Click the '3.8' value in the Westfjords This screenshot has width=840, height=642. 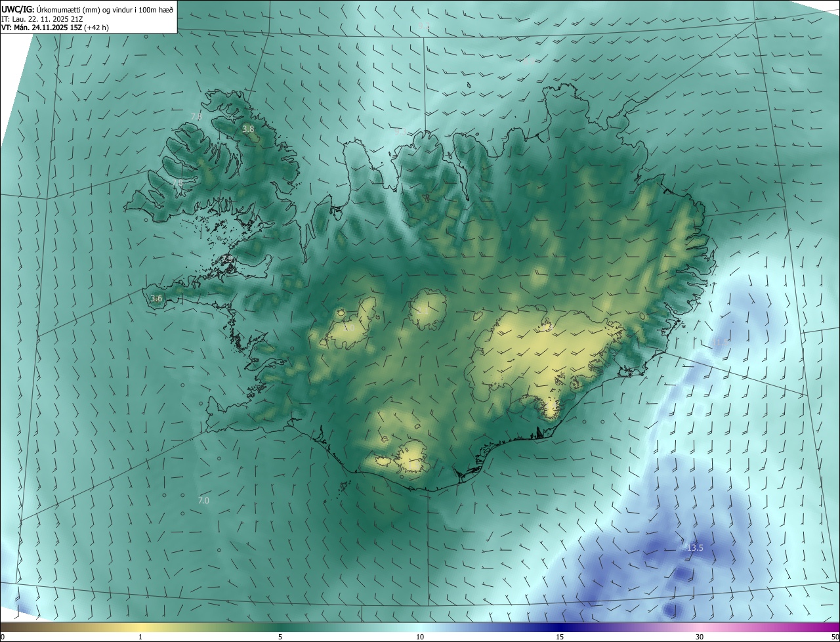pyautogui.click(x=248, y=129)
